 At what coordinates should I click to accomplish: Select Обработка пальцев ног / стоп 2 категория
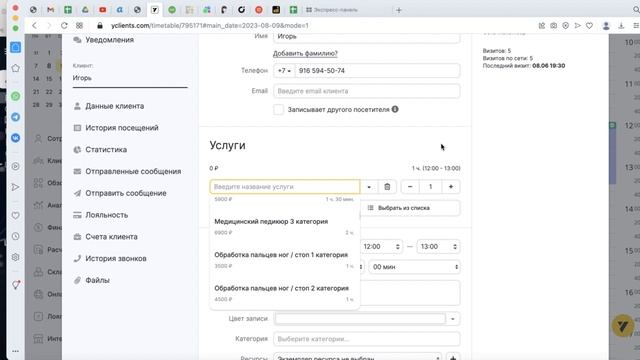pyautogui.click(x=284, y=293)
